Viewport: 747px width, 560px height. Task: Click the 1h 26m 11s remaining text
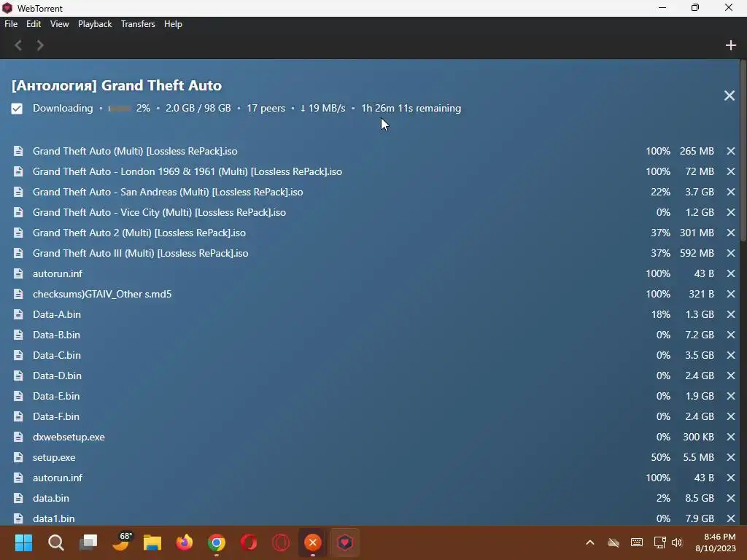[411, 109]
